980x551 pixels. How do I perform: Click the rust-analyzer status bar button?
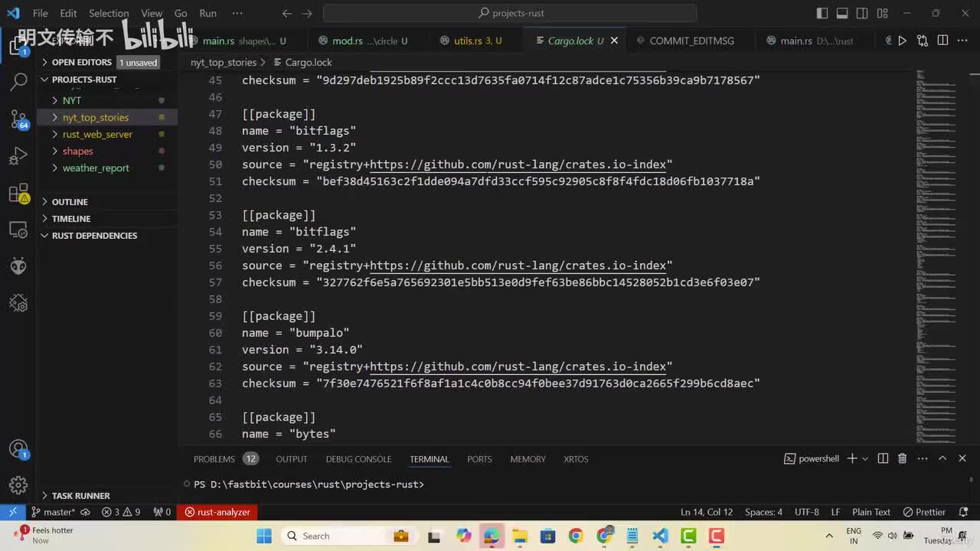(217, 512)
